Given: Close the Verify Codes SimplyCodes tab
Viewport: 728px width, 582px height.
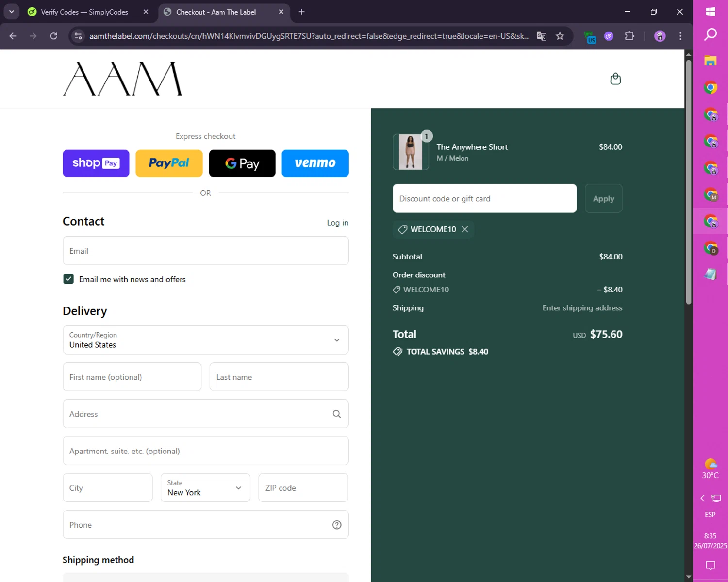Looking at the screenshot, I should pos(146,12).
